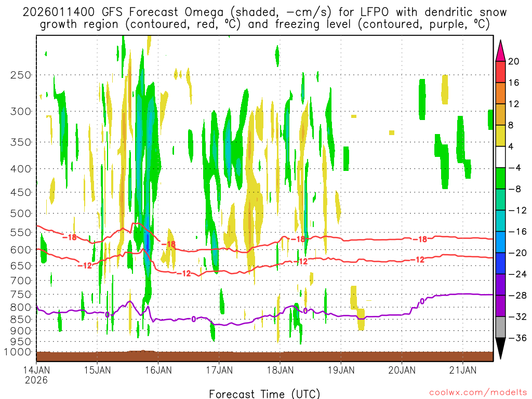Click the colorbar value label -16
Viewport: 532px width, 399px height.
517,232
